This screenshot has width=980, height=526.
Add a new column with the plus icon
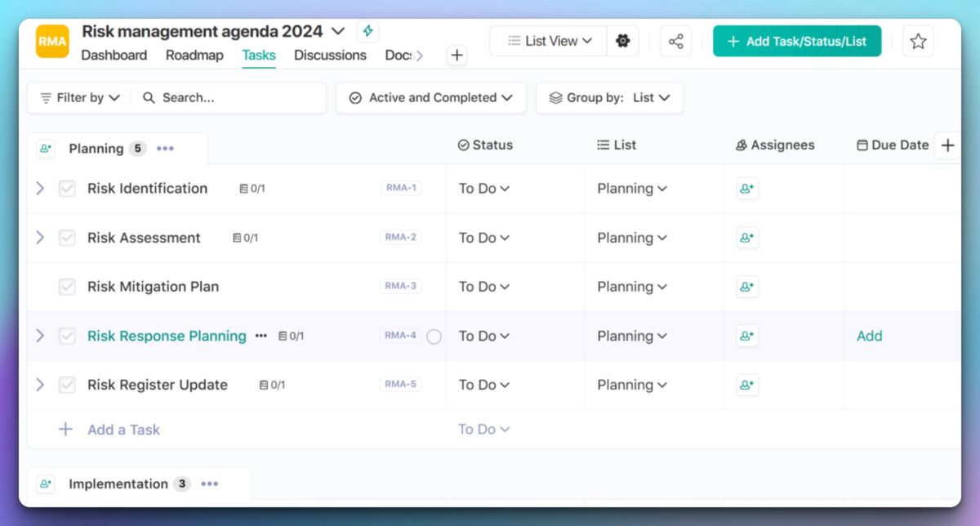click(x=947, y=145)
